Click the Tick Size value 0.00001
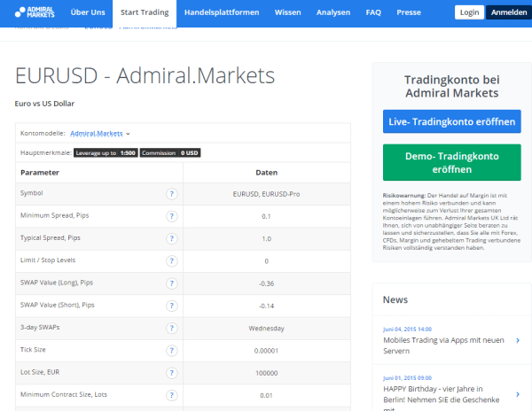Screen dimensions: 532x411 tap(266, 351)
